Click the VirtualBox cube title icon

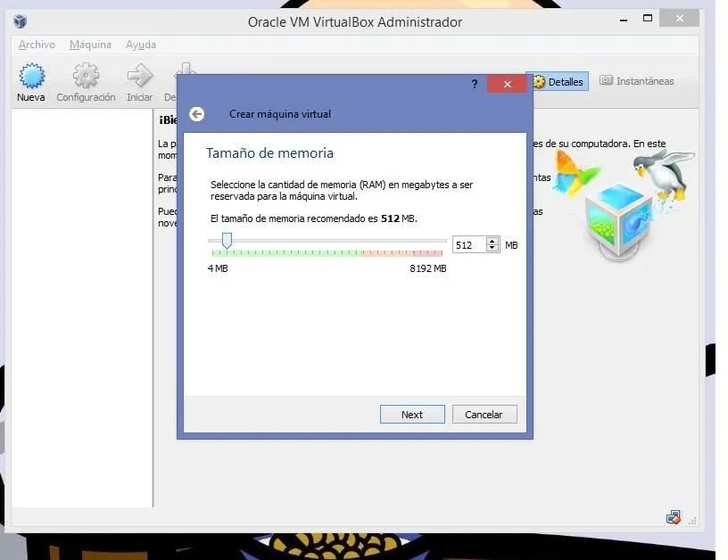pyautogui.click(x=21, y=21)
